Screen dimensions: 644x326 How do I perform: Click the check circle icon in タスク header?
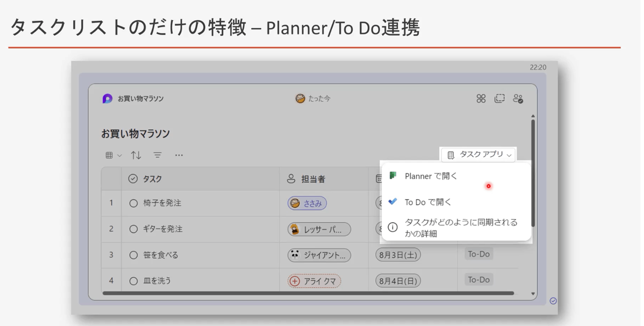pyautogui.click(x=133, y=179)
